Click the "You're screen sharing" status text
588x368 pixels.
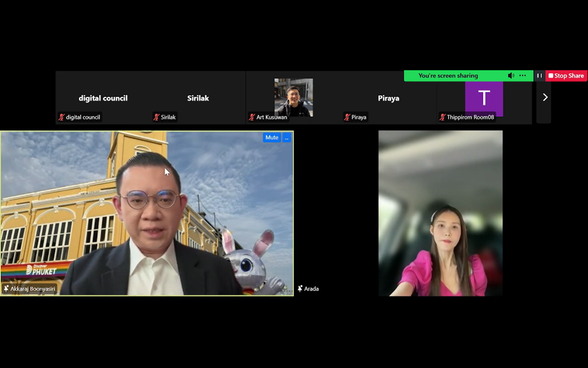pyautogui.click(x=448, y=76)
